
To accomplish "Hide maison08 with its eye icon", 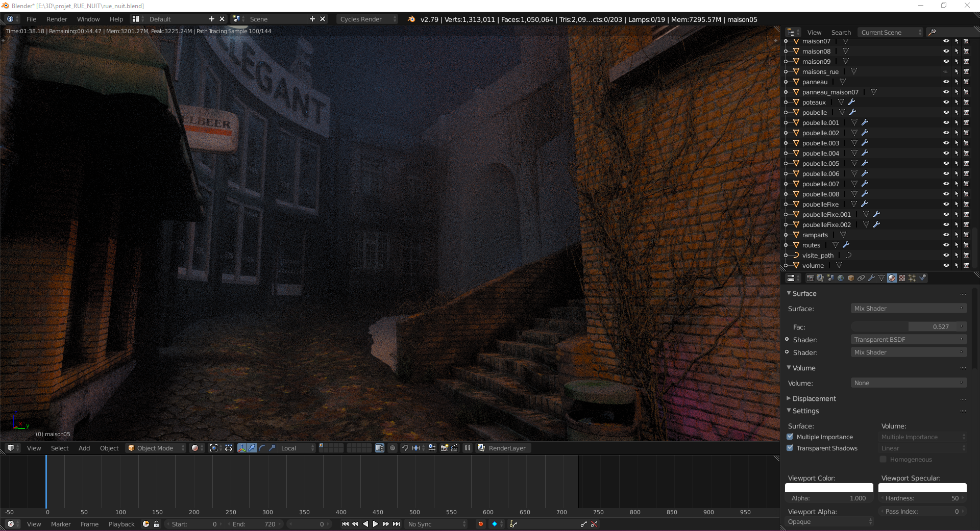I will click(946, 51).
